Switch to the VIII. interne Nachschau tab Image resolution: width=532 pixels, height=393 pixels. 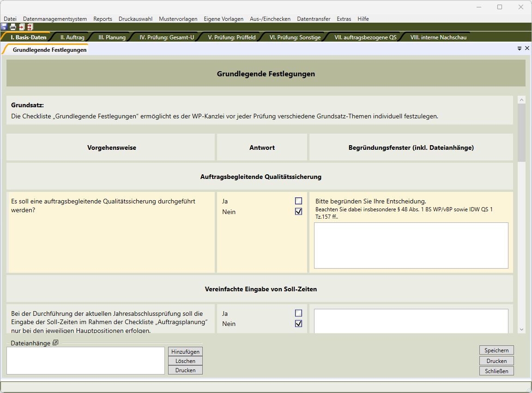point(438,37)
